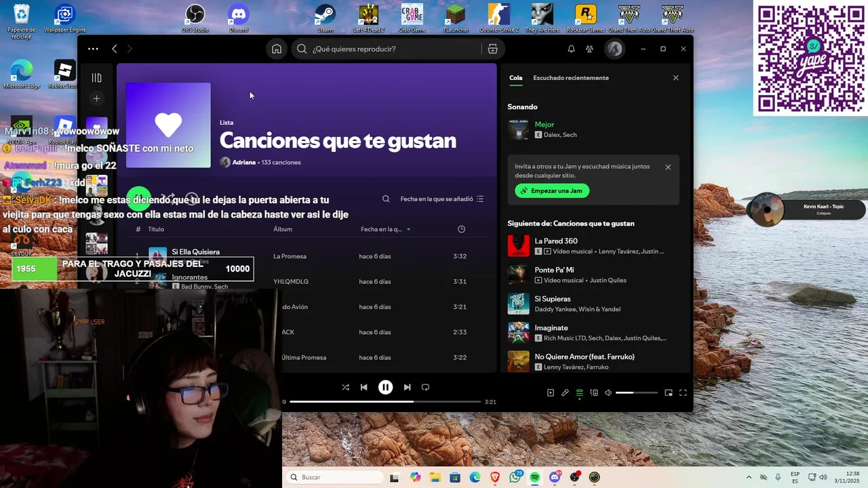This screenshot has height=488, width=868.
Task: Sort by duration clock icon
Action: [461, 229]
